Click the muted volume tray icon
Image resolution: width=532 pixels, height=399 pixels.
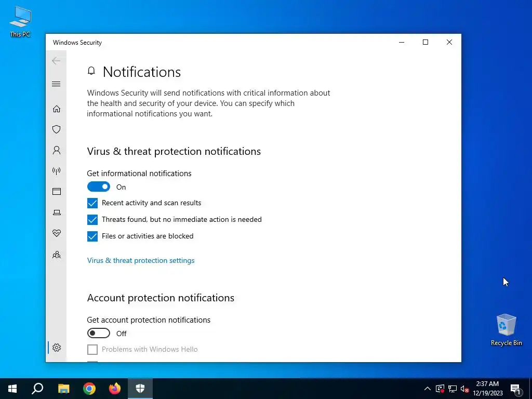tap(464, 389)
